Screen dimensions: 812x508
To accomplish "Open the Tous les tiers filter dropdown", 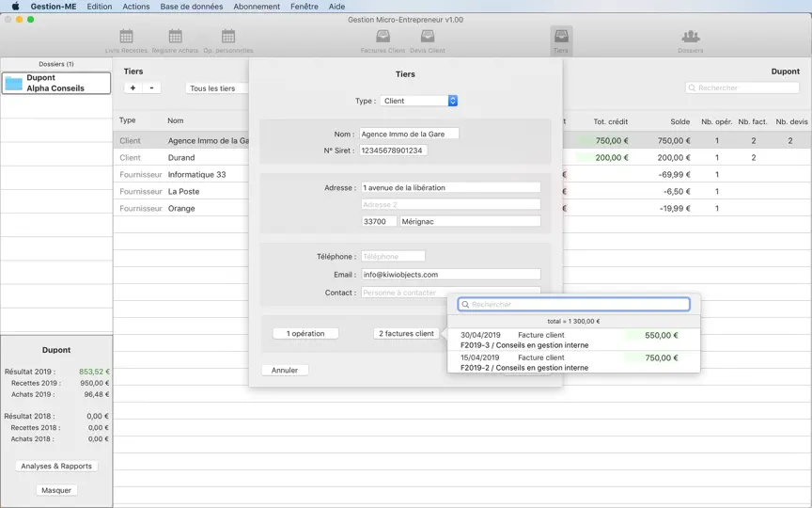I will coord(217,88).
